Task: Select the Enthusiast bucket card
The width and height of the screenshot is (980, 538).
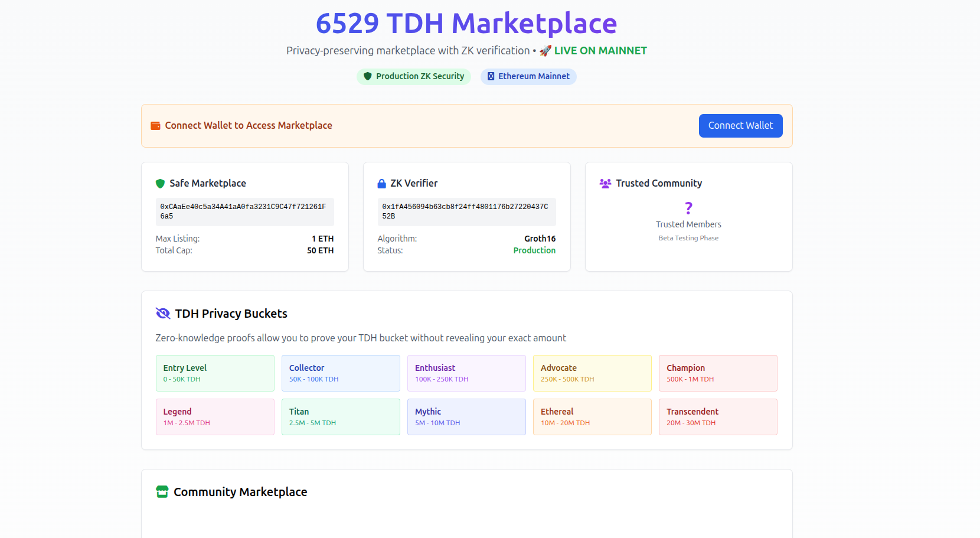Action: (x=466, y=373)
